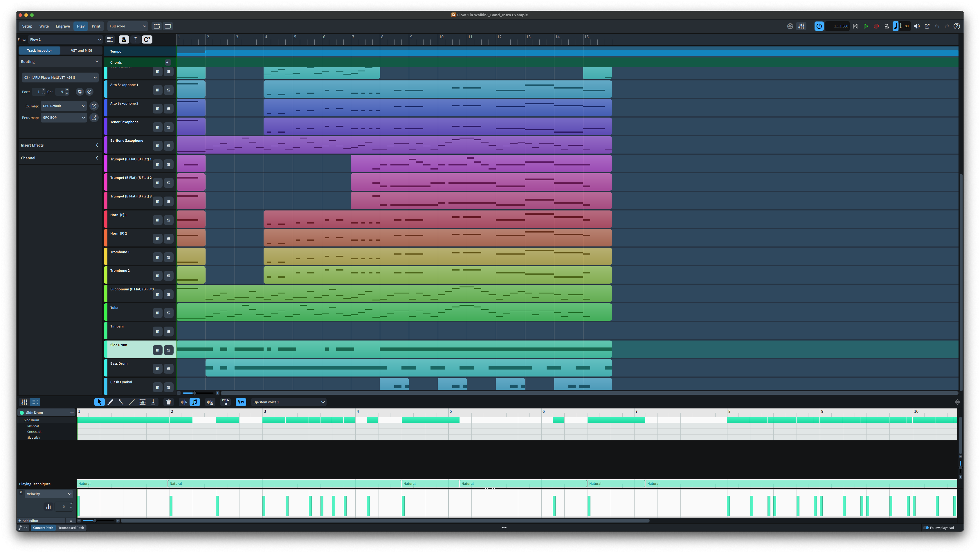
Task: Mute the Tuba track
Action: coord(158,313)
